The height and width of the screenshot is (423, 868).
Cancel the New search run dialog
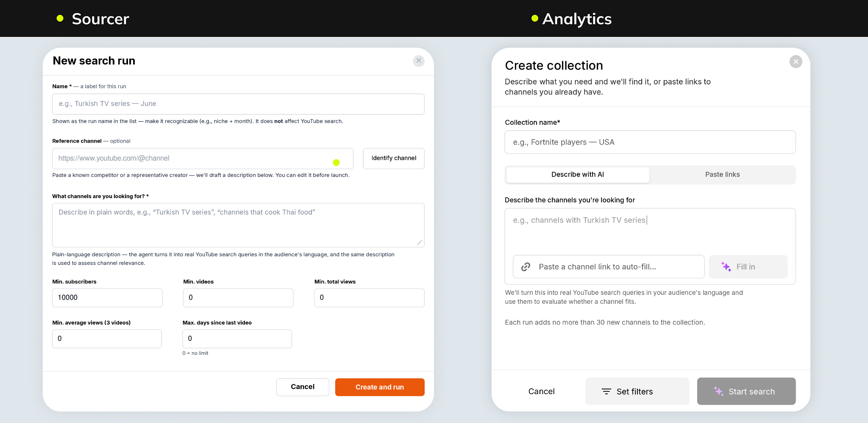303,387
